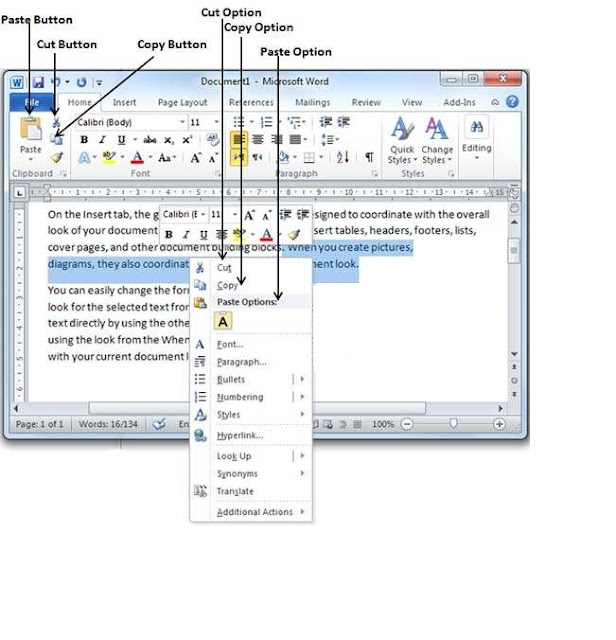
Task: Click Increase Indent in ribbon Paragraph group
Action: (x=344, y=122)
